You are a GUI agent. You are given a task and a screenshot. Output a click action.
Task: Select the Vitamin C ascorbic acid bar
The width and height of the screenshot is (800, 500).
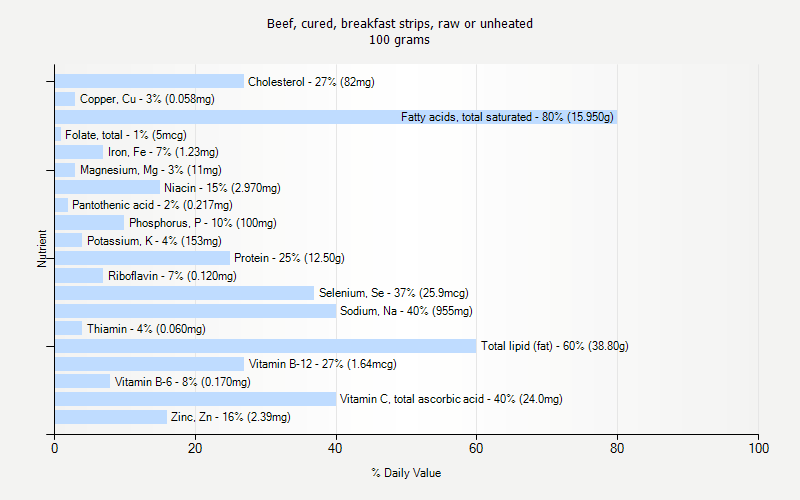click(x=195, y=399)
